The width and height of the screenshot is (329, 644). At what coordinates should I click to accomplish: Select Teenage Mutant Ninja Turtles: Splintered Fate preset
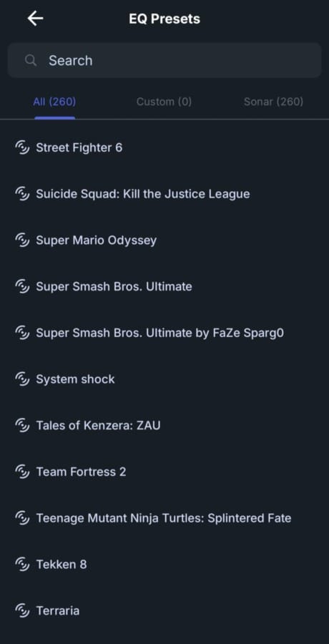click(x=164, y=518)
